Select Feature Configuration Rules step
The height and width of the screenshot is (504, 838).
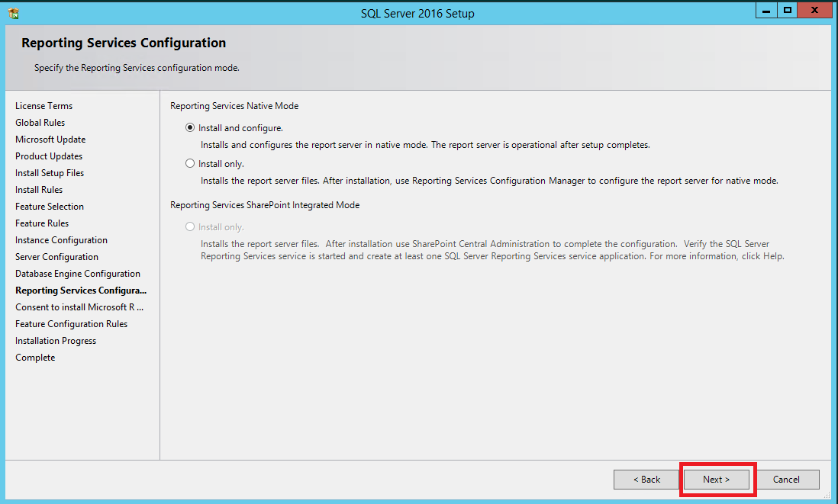click(72, 324)
